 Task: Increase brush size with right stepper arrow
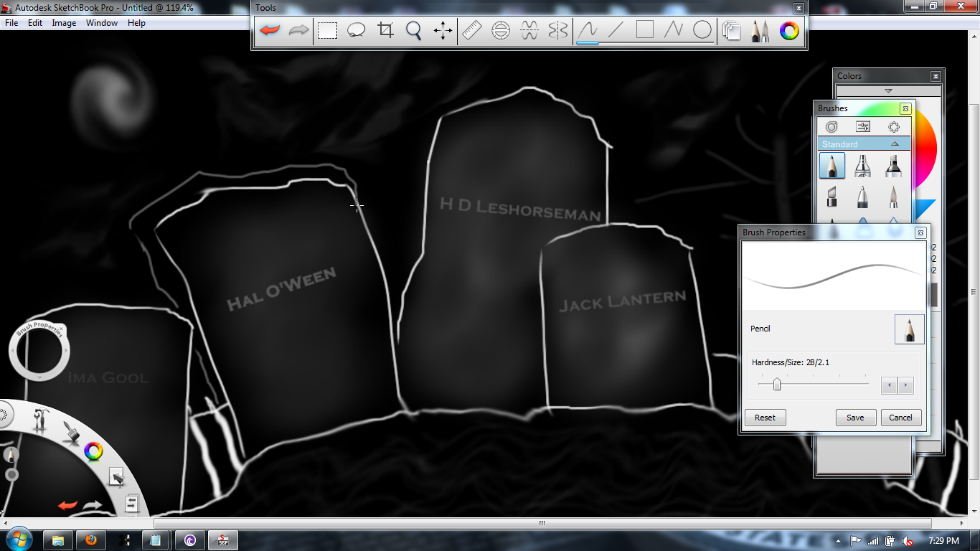coord(905,385)
